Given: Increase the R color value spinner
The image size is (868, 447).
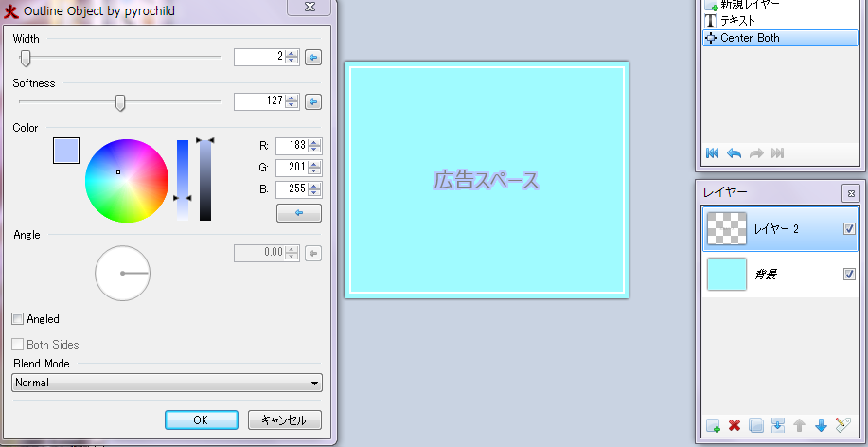Looking at the screenshot, I should click(314, 142).
